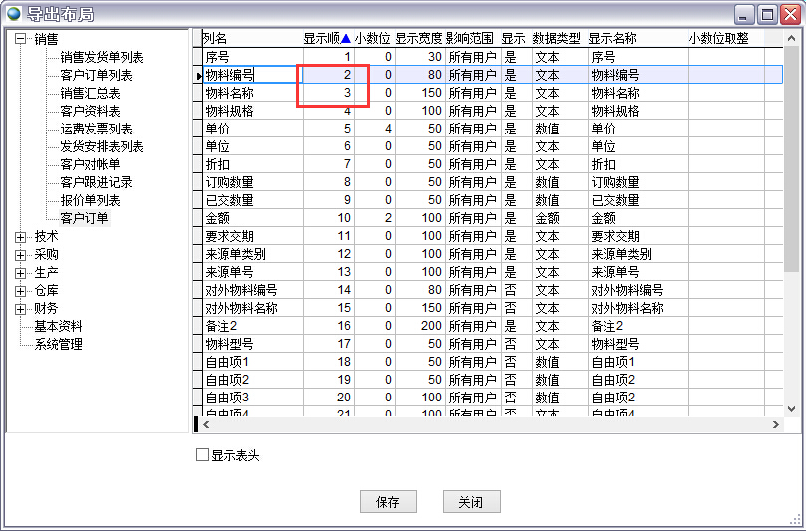Edit the 物料编号 column name cell
Image resolution: width=806 pixels, height=532 pixels.
pyautogui.click(x=251, y=75)
